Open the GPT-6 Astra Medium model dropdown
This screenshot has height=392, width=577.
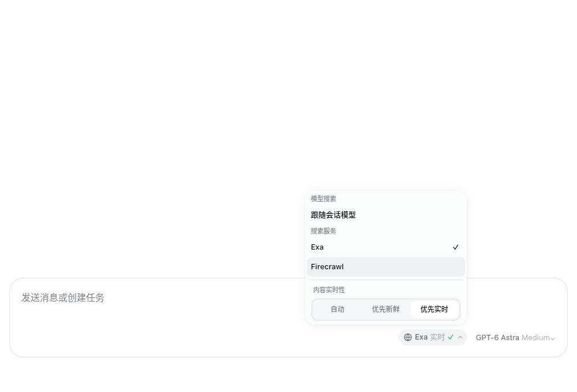pos(515,338)
